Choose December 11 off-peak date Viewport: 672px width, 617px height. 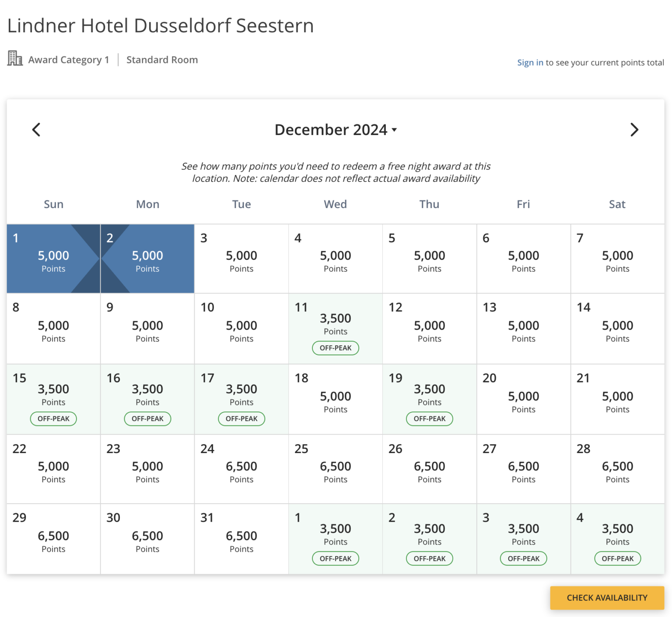point(336,328)
